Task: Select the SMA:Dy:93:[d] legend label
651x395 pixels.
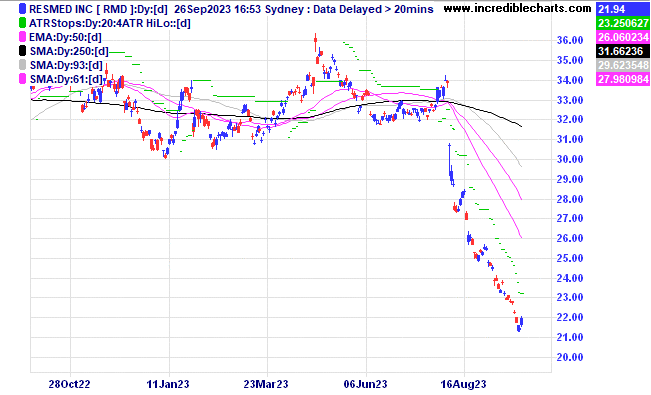Action: tap(66, 66)
